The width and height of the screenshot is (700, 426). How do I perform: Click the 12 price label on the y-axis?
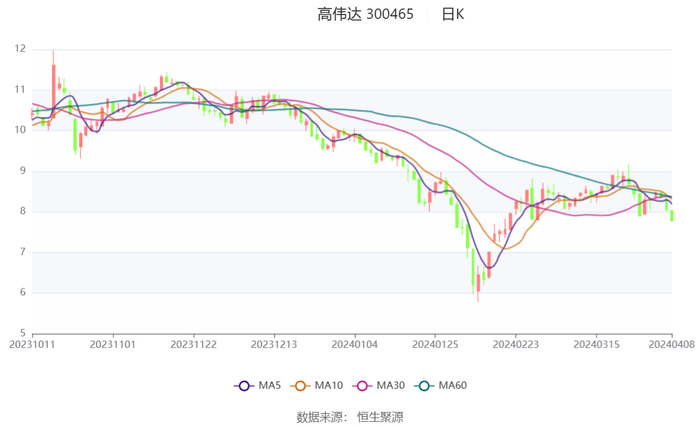[21, 48]
